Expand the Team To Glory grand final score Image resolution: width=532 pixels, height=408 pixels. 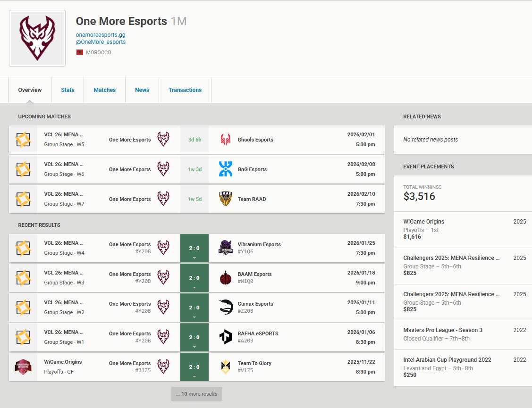pos(194,367)
